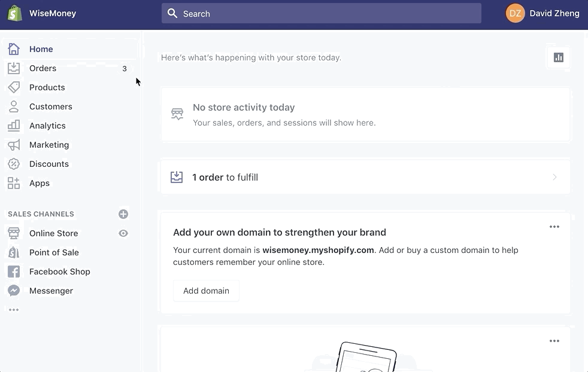View online store via eye icon

[x=123, y=233]
